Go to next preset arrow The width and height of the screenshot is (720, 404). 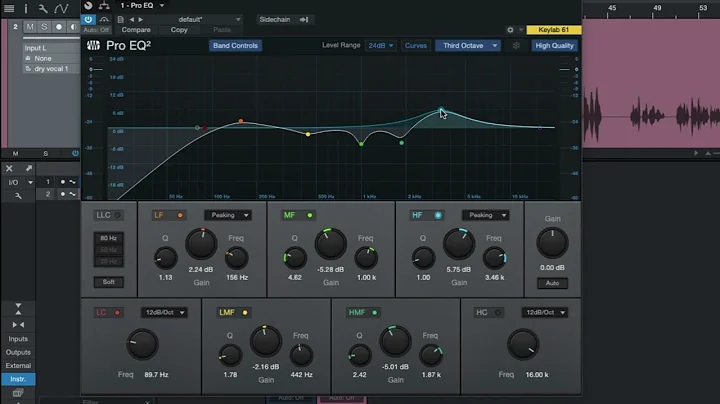141,19
